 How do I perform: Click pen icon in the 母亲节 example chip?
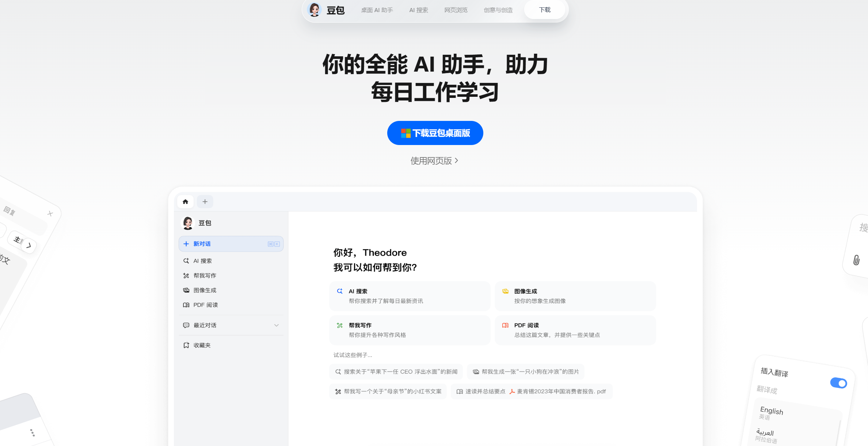pyautogui.click(x=338, y=391)
